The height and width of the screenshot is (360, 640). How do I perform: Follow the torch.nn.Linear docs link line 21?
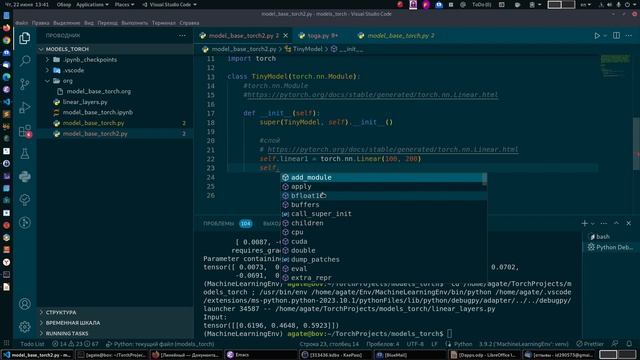(x=393, y=149)
